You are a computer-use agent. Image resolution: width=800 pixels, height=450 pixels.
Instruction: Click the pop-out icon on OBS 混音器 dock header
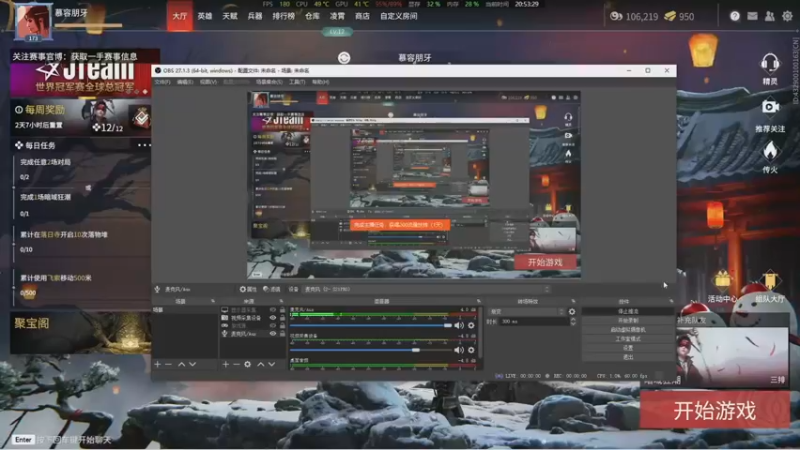(x=479, y=302)
